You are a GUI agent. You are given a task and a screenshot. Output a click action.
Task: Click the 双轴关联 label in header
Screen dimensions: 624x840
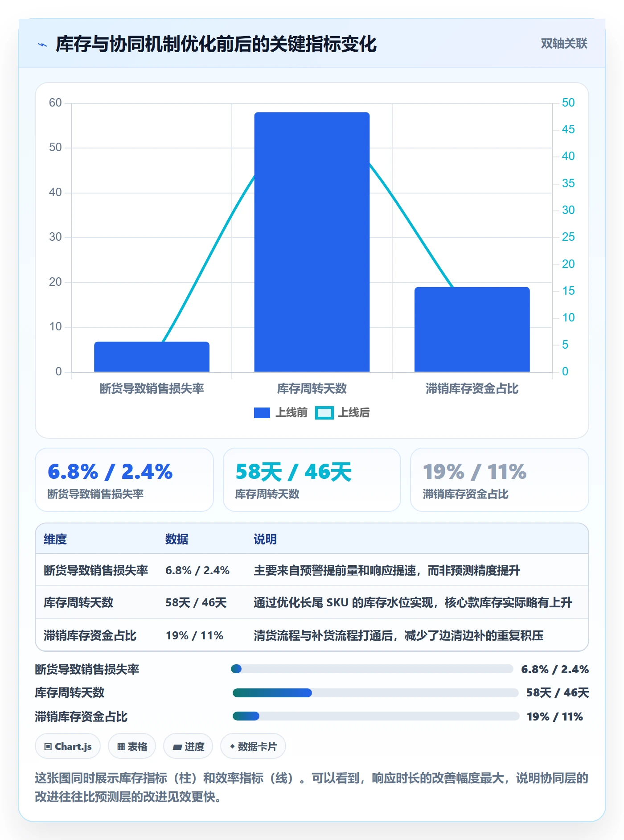pos(564,44)
